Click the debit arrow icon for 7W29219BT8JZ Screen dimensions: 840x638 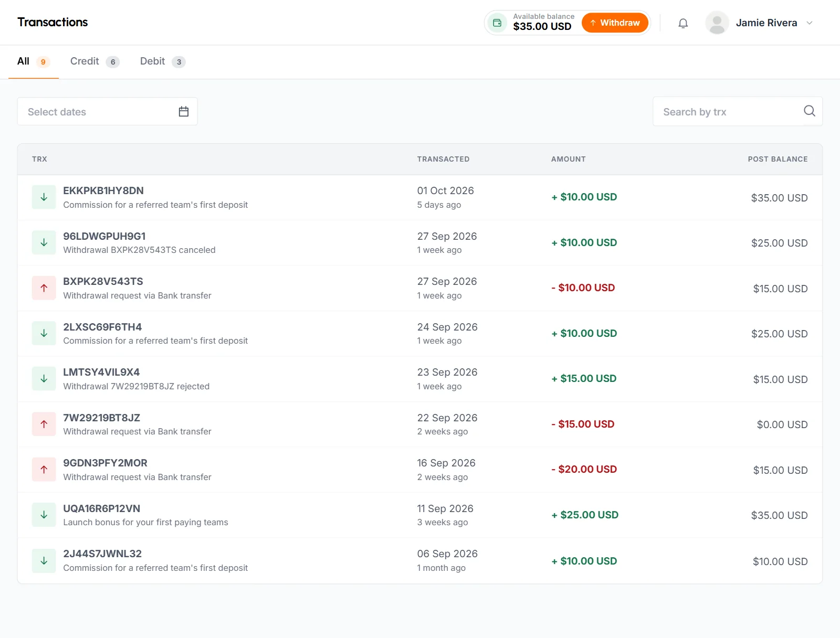[x=44, y=424]
